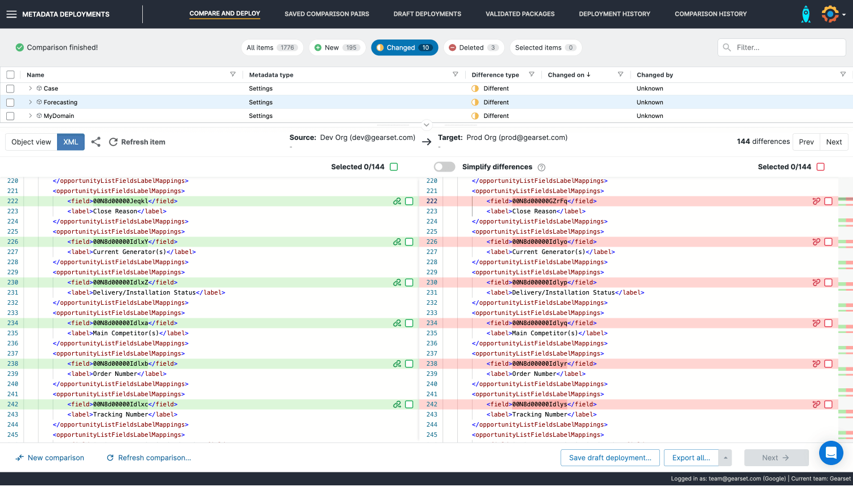Click the Simplify differences help icon
The height and width of the screenshot is (504, 853).
[541, 168]
